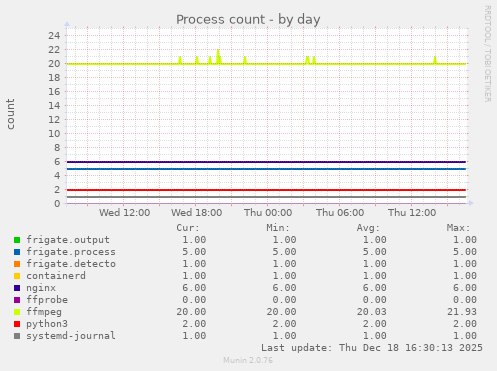Click ffmpeg Max value 21.93

pos(462,312)
